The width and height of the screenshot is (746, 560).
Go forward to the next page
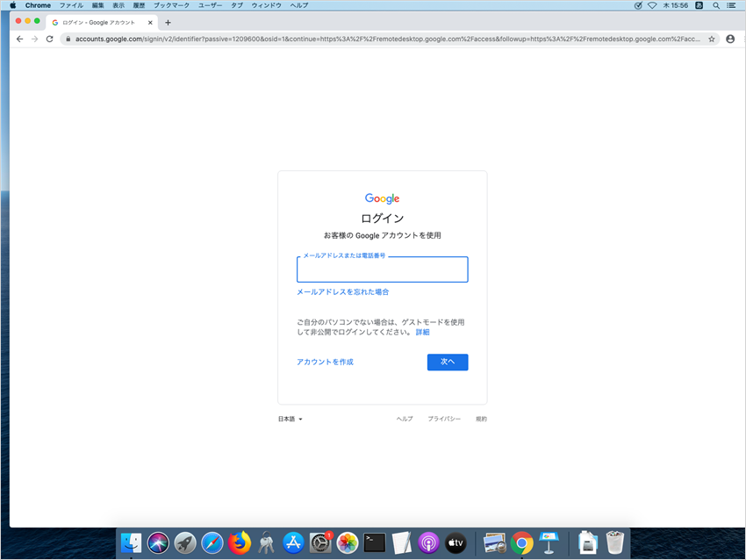point(34,39)
